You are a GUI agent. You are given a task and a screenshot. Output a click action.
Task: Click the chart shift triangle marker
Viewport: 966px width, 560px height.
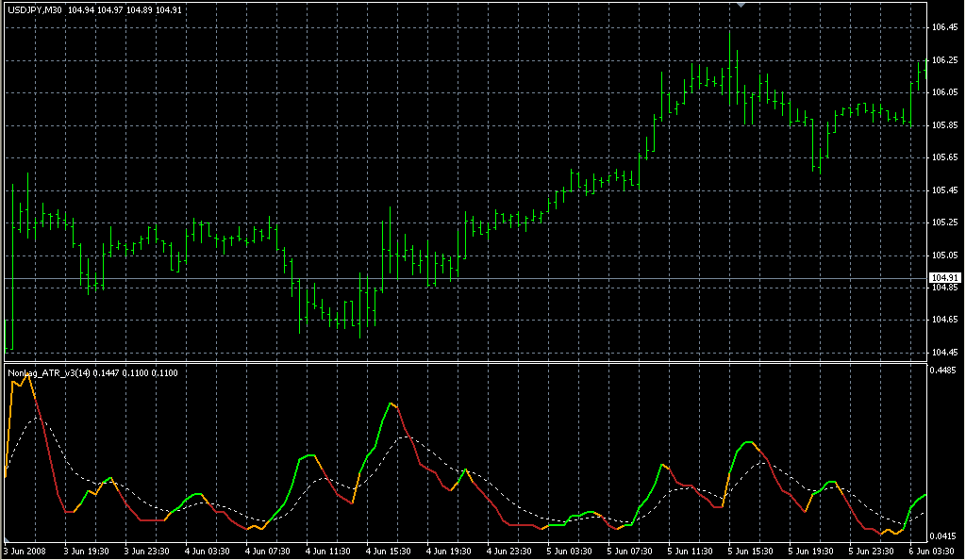741,6
